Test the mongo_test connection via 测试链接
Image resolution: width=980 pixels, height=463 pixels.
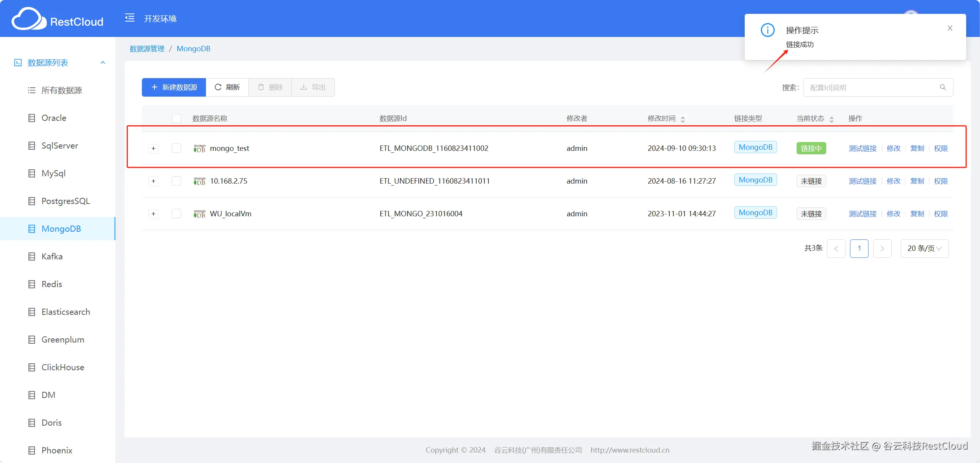point(862,148)
